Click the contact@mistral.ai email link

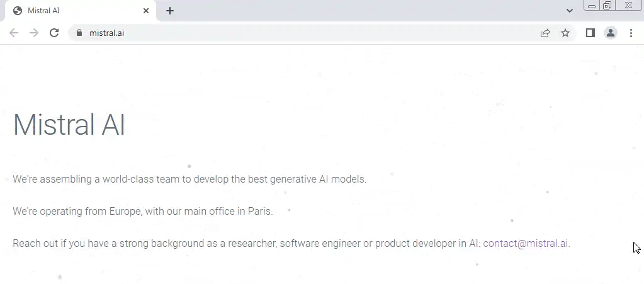tap(526, 244)
